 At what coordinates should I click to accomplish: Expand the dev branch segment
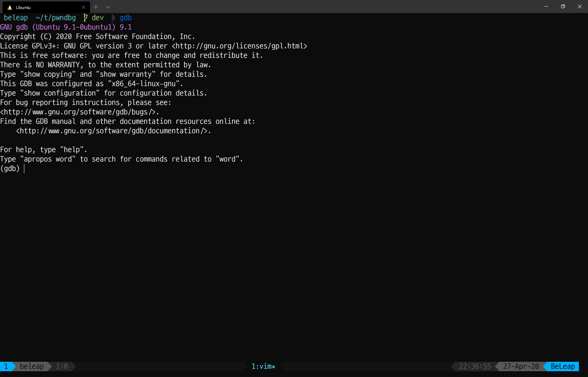click(x=98, y=18)
